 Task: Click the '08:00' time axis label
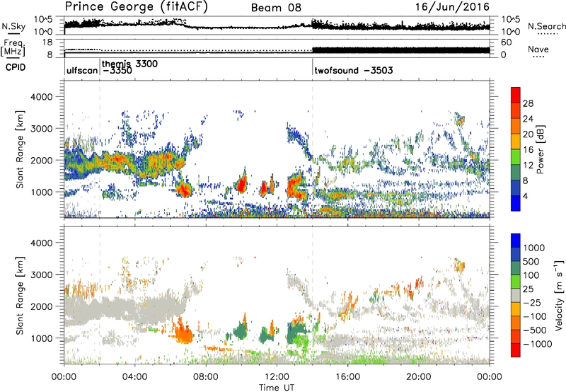(x=206, y=377)
